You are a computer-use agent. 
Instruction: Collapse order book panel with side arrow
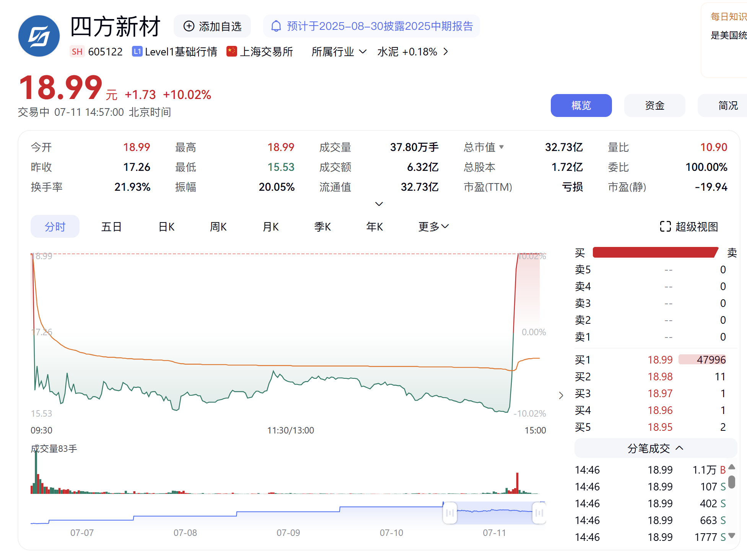pyautogui.click(x=561, y=395)
